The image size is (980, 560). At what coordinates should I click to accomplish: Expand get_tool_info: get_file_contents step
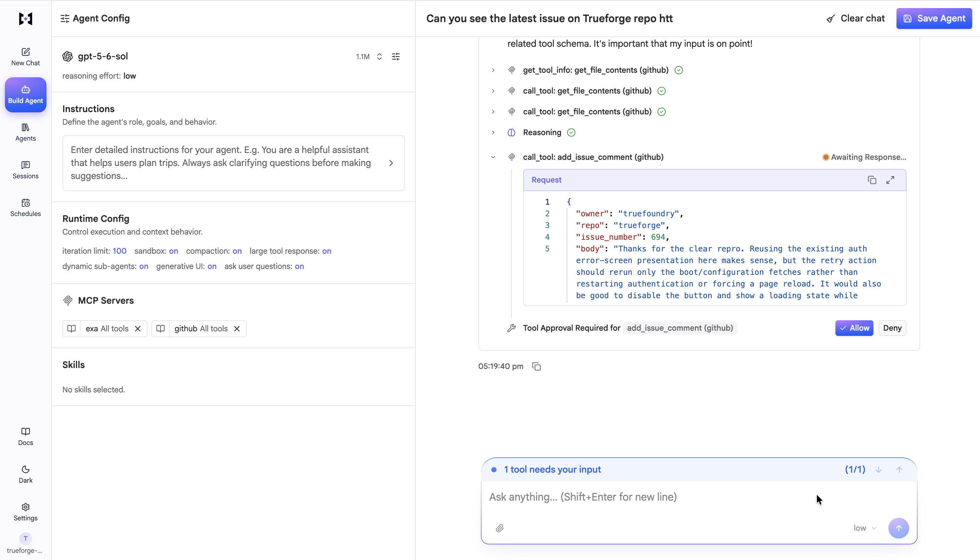493,70
